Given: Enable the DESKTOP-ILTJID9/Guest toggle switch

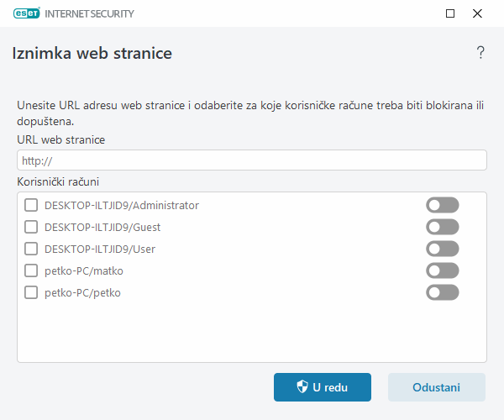Looking at the screenshot, I should (443, 227).
